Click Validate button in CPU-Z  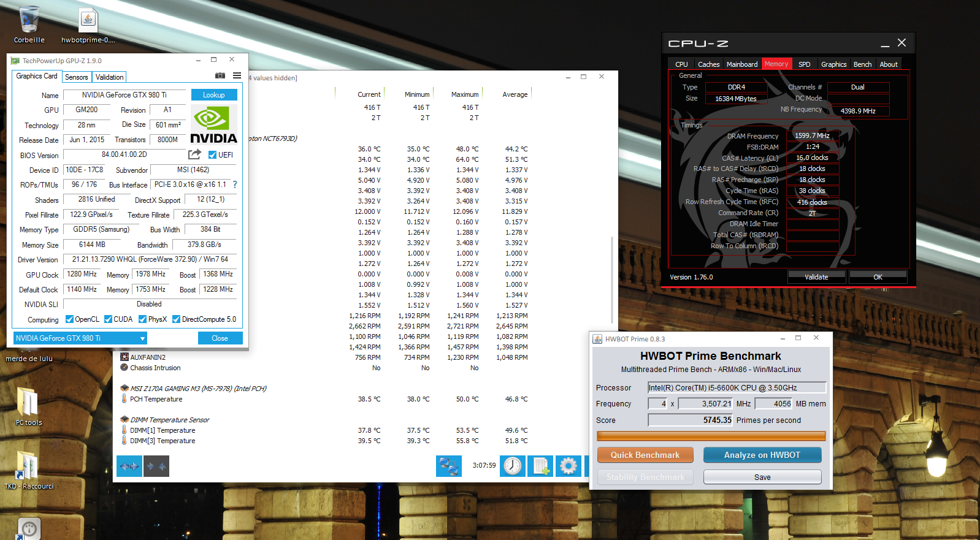click(816, 277)
